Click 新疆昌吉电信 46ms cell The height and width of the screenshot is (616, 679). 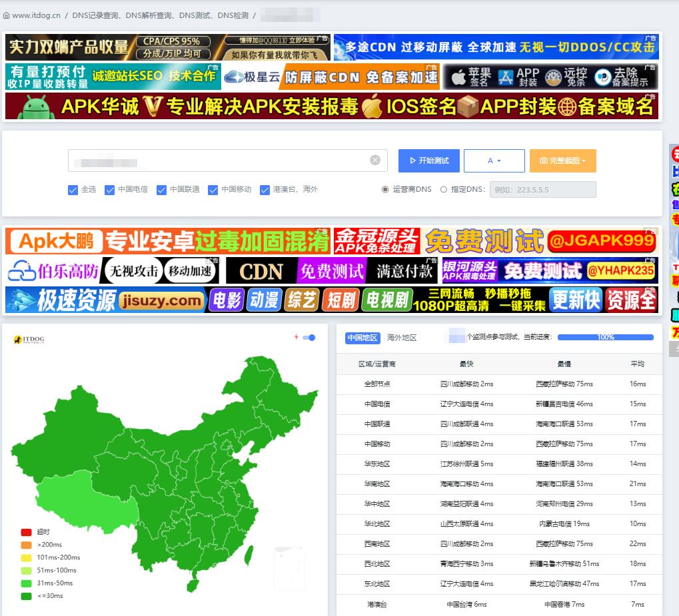(564, 404)
